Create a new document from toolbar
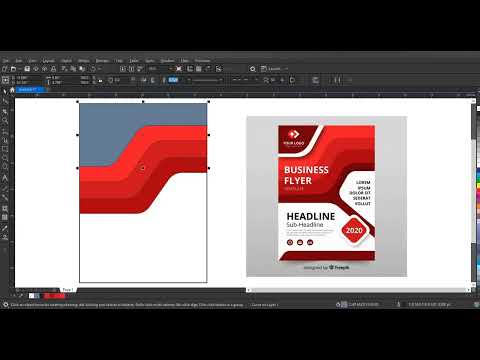Viewport: 480px width, 360px height. tap(5, 69)
